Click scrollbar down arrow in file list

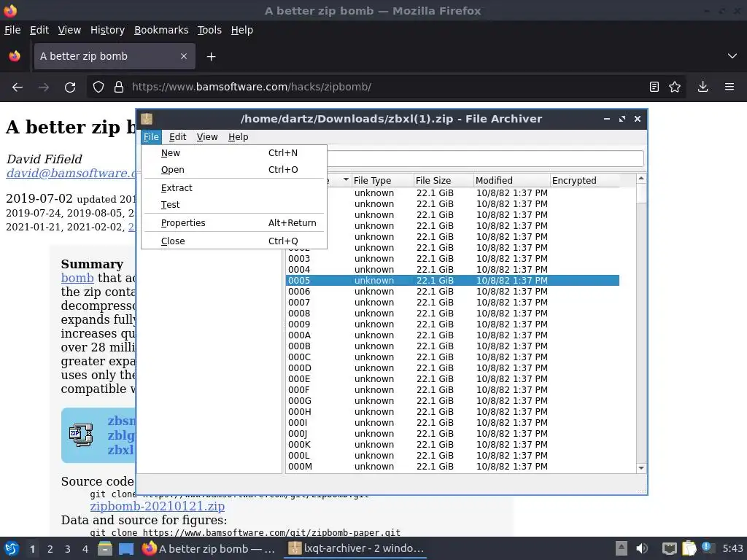(641, 468)
